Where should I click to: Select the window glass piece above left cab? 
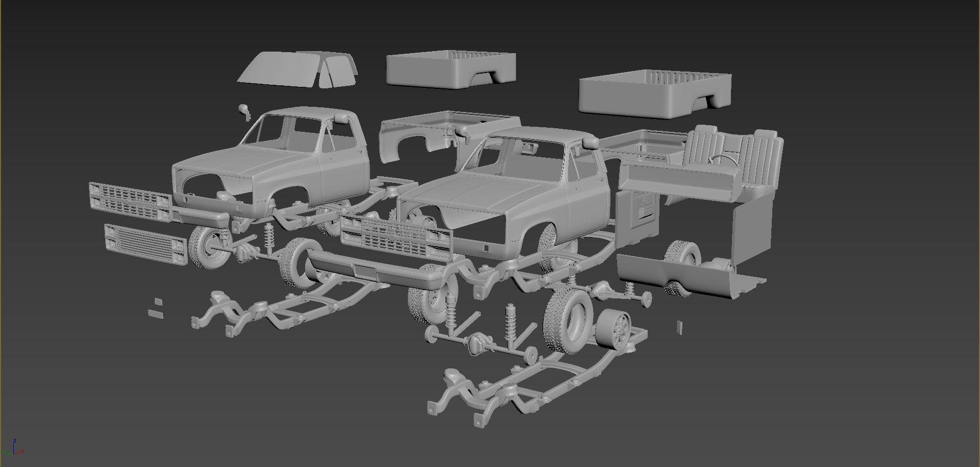[298, 70]
